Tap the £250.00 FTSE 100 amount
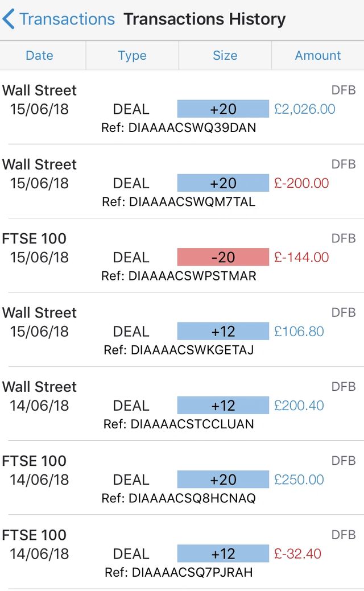 coord(299,480)
